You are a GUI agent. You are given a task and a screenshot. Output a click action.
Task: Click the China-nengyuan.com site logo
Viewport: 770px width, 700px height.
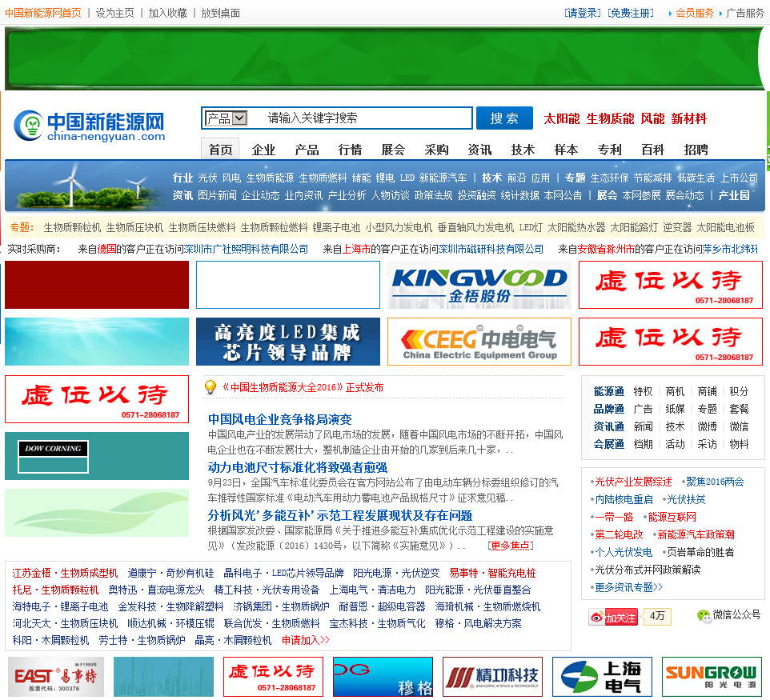(x=90, y=126)
